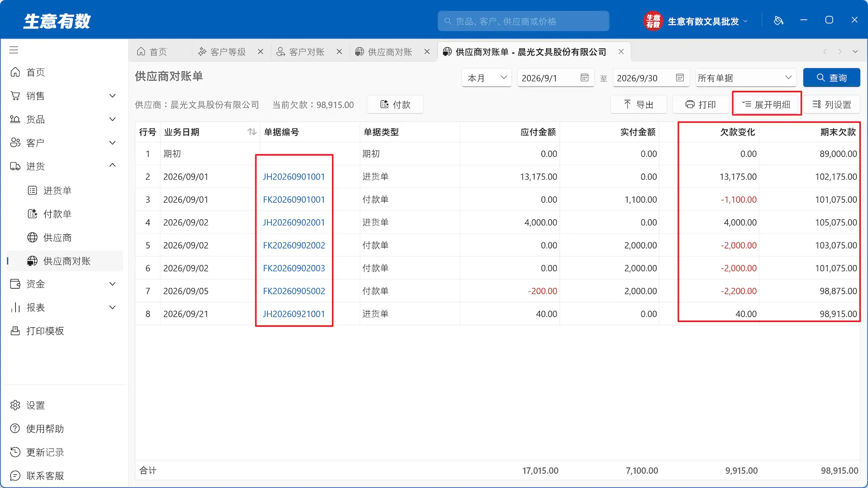
Task: Open the end date calendar picker
Action: [x=680, y=78]
